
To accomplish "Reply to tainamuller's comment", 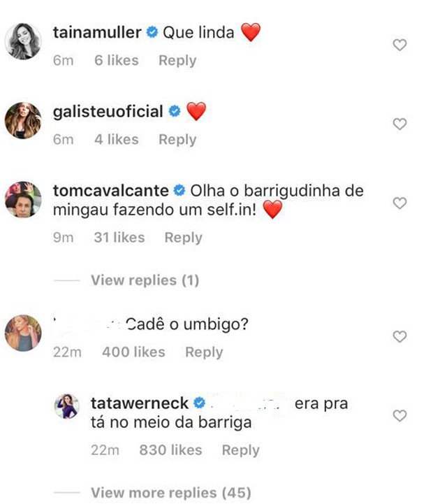I will point(177,61).
